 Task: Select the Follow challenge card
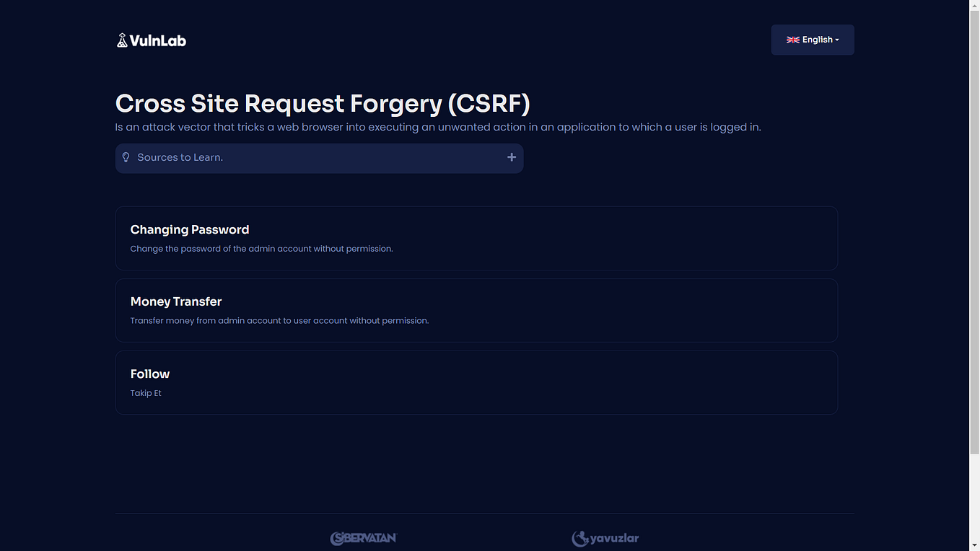476,382
